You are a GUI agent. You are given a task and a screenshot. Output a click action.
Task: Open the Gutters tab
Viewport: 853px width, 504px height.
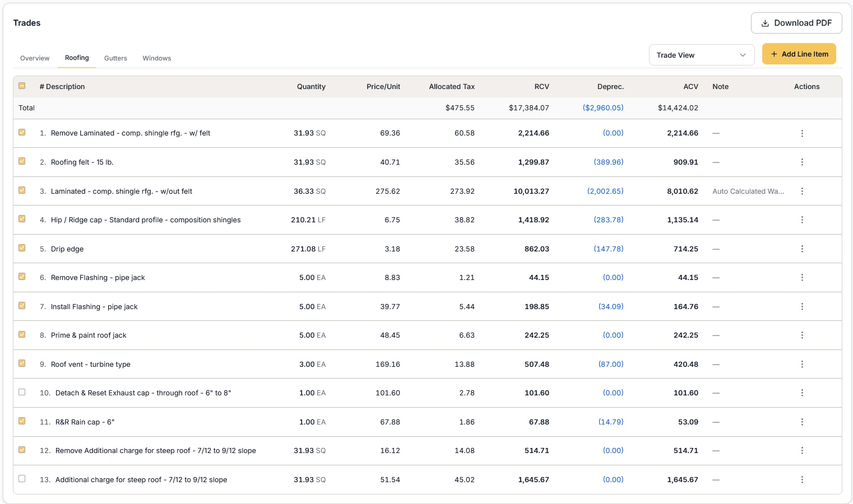[x=115, y=58]
